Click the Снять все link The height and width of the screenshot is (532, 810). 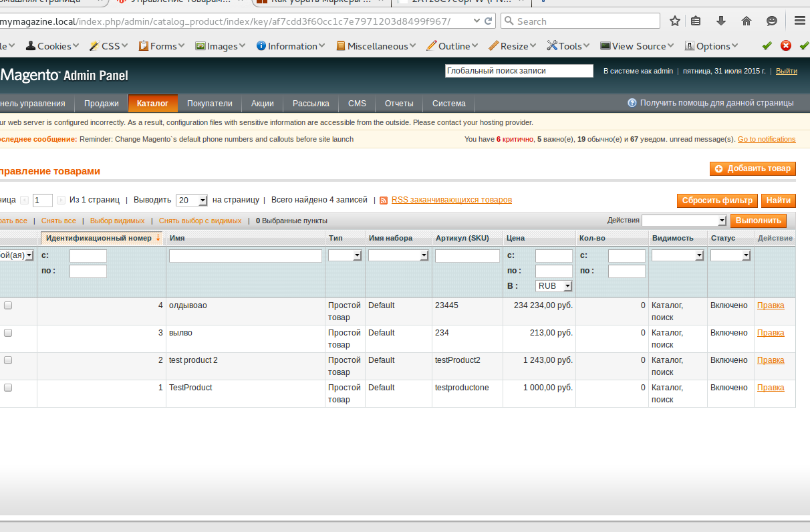(x=59, y=221)
